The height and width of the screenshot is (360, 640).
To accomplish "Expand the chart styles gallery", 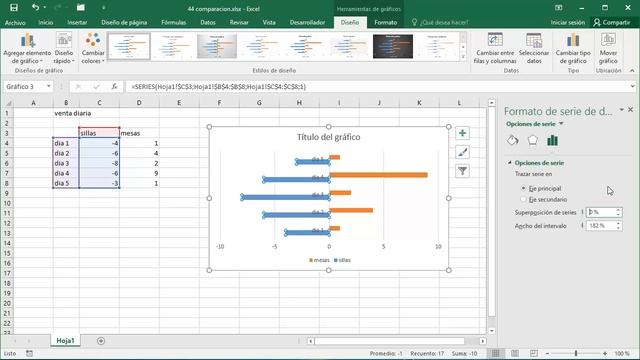I will point(463,57).
